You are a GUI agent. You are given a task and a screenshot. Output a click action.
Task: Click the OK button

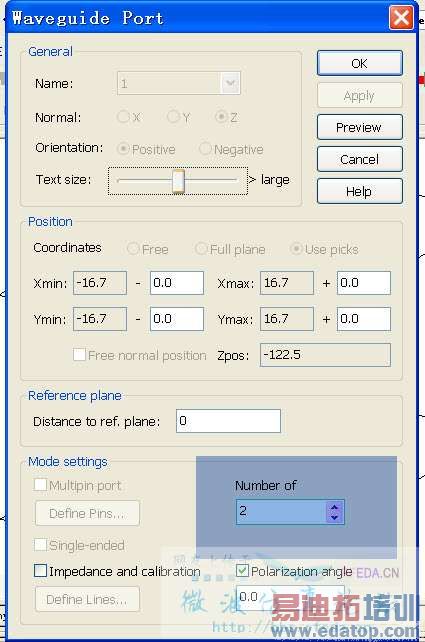359,63
